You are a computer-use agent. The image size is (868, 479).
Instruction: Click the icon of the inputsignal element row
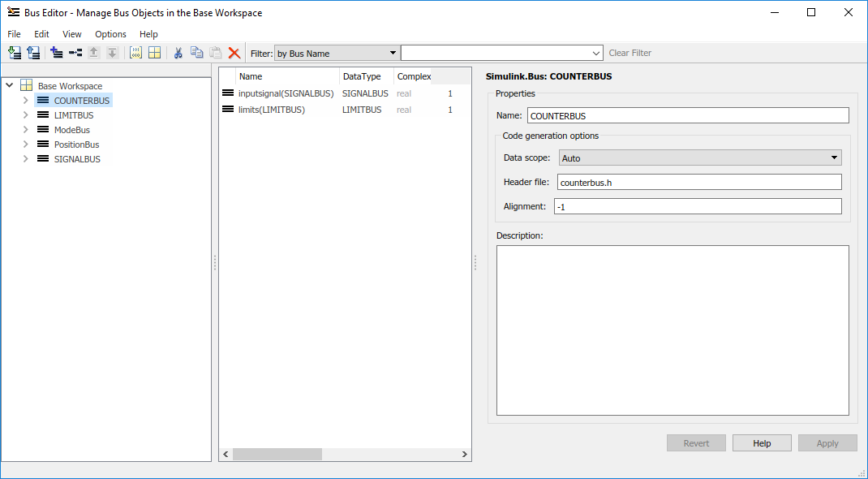[x=227, y=93]
